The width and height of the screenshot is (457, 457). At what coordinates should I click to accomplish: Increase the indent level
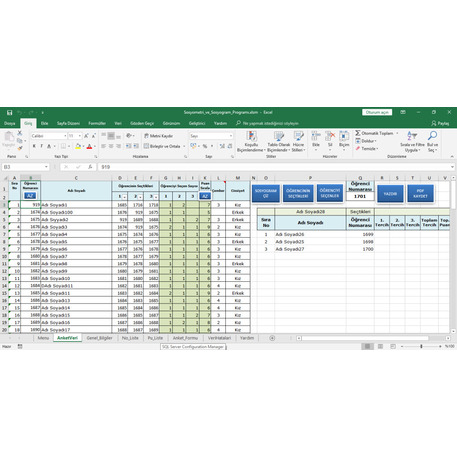click(136, 146)
